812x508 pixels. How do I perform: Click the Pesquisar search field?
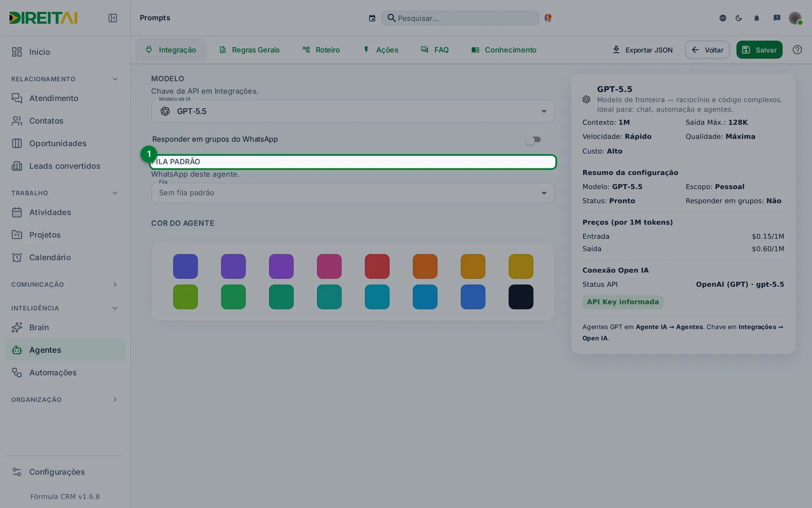[x=460, y=18]
